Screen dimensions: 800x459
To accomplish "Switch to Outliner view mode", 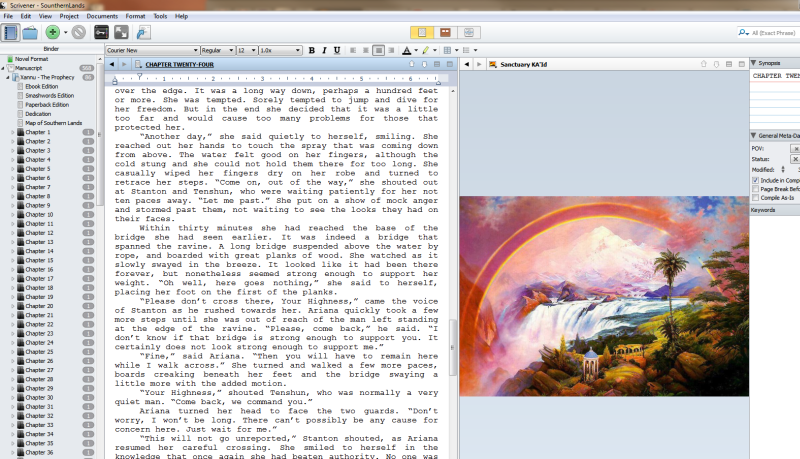I will pos(469,33).
